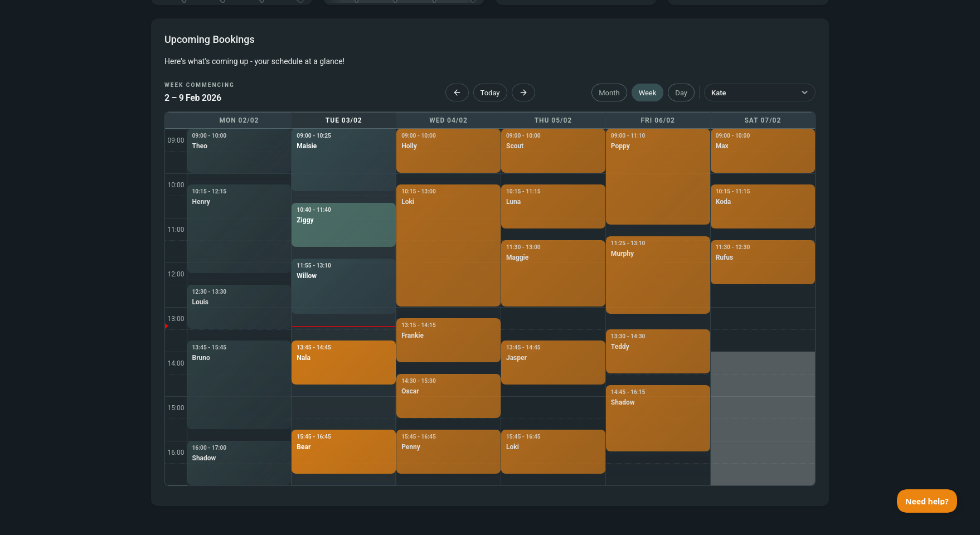Viewport: 980px width, 535px height.
Task: Open the Kate staff dropdown
Action: click(753, 93)
